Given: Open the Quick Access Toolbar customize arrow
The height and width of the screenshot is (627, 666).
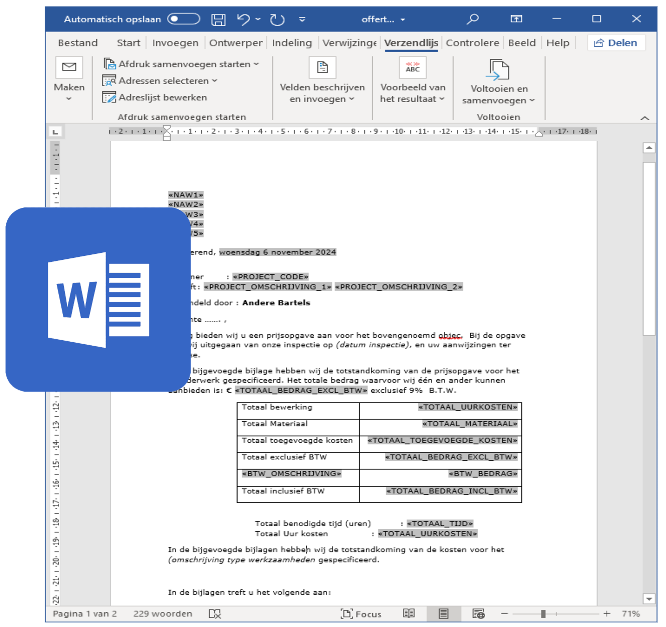Looking at the screenshot, I should pyautogui.click(x=302, y=19).
